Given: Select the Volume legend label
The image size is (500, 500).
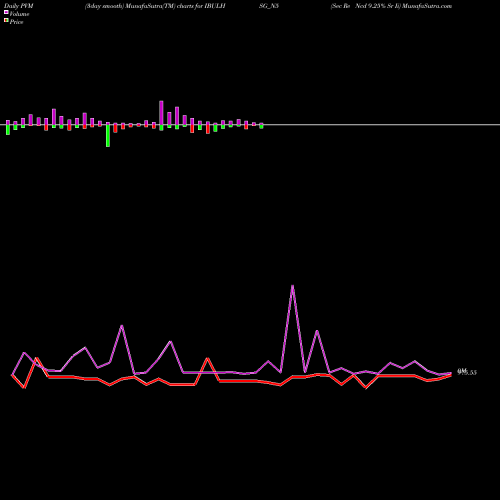Looking at the screenshot, I should 19,14.
